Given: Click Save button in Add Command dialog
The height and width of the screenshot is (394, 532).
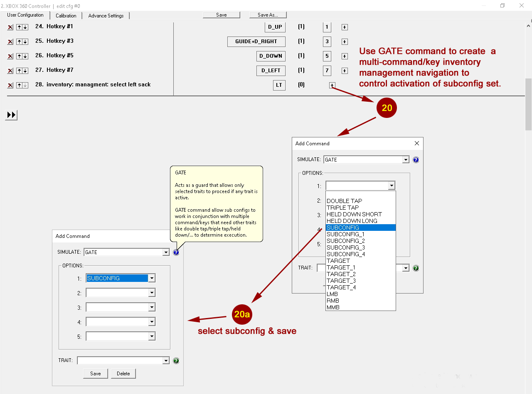Looking at the screenshot, I should click(x=95, y=374).
